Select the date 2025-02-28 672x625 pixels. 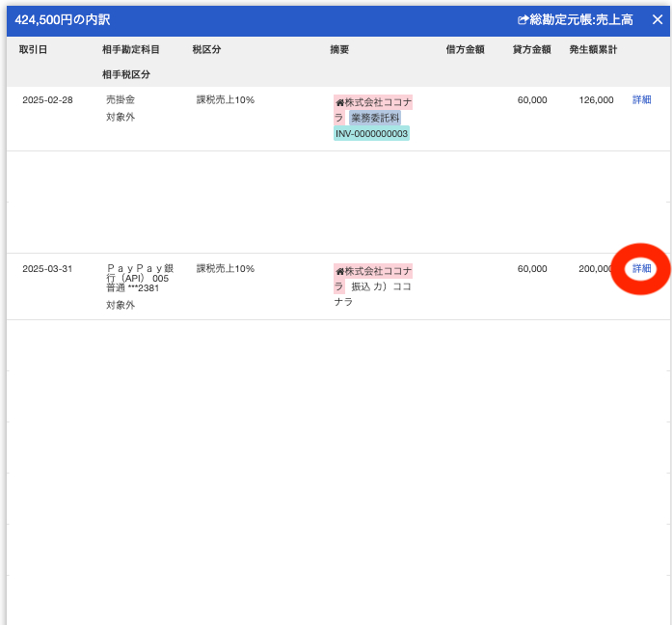point(47,100)
